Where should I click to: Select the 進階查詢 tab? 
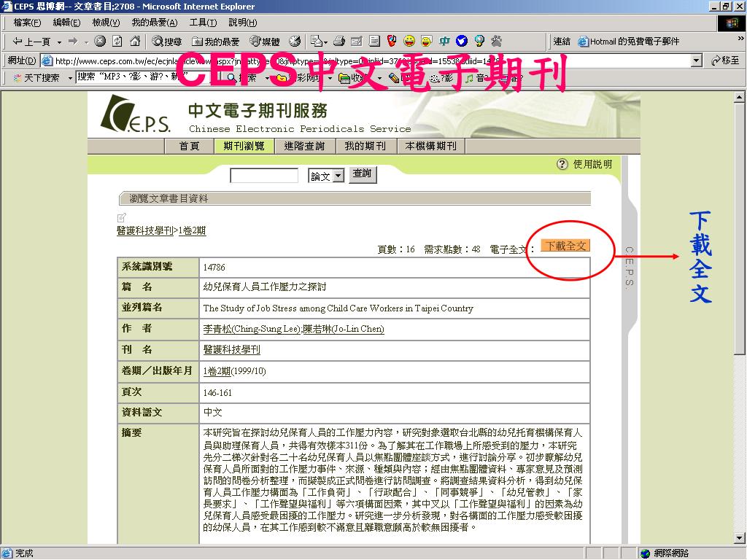pyautogui.click(x=304, y=146)
